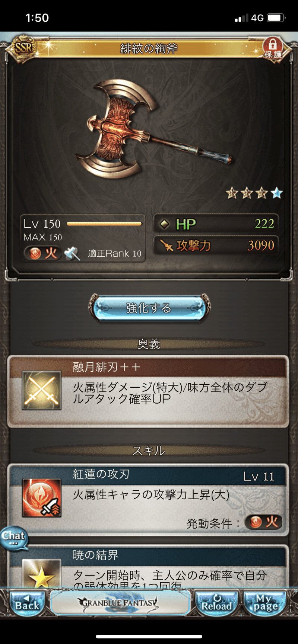This screenshot has height=644, width=298.
Task: Tap the Reload button
Action: coord(216,602)
